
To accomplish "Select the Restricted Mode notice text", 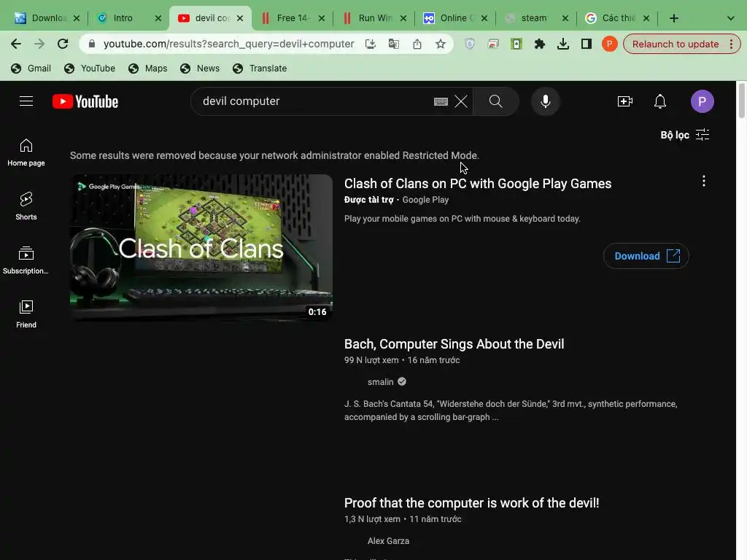I will (x=274, y=156).
